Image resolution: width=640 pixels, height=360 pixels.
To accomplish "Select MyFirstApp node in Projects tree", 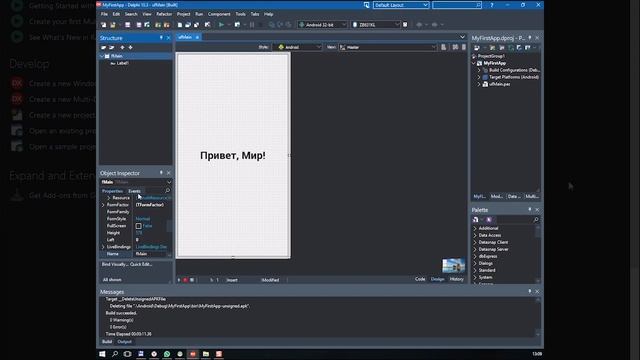I will [494, 63].
